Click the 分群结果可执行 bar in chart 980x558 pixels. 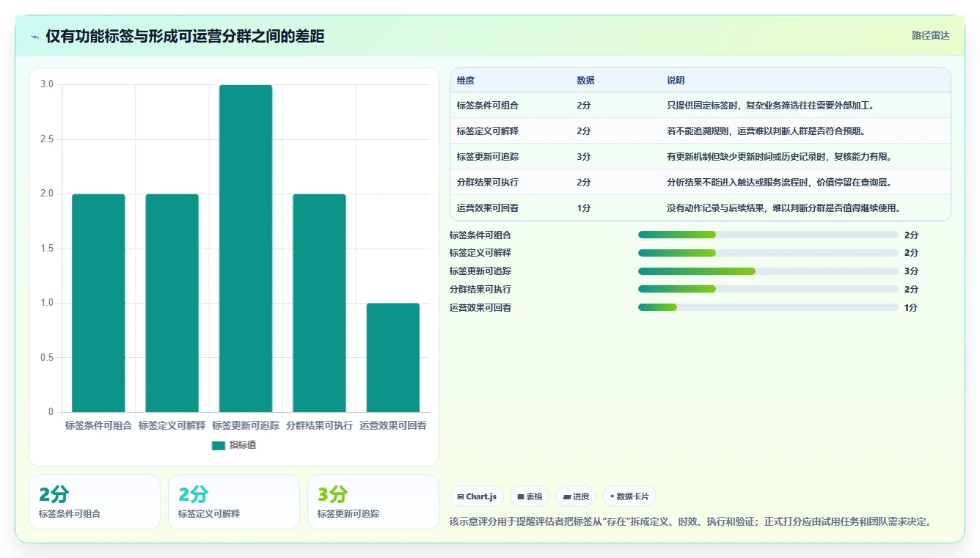319,303
